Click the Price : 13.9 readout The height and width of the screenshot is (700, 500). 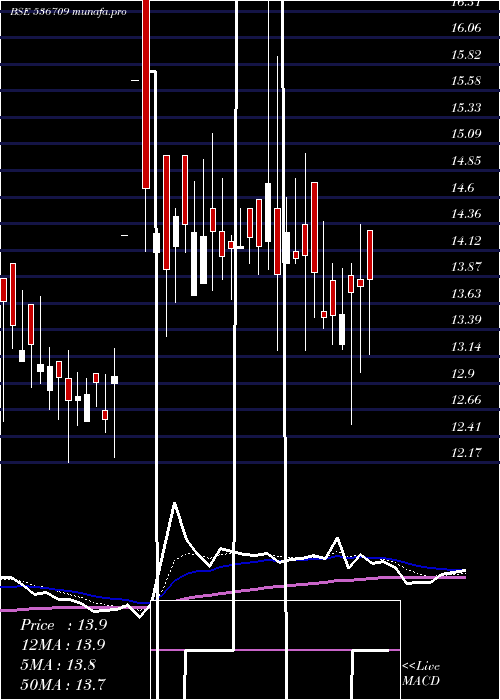click(63, 625)
